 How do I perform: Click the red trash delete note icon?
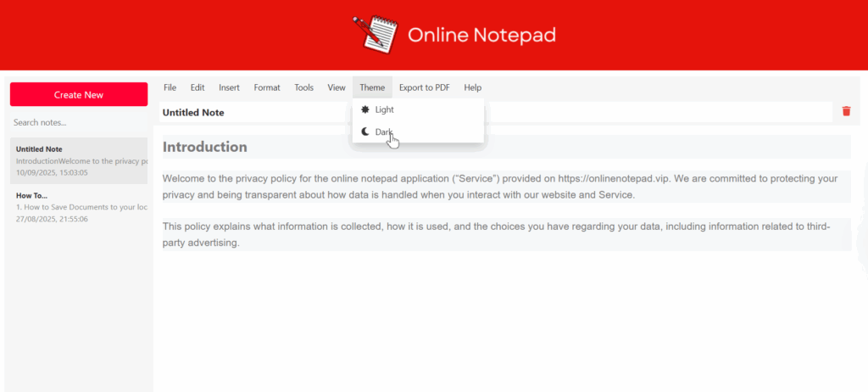[846, 111]
